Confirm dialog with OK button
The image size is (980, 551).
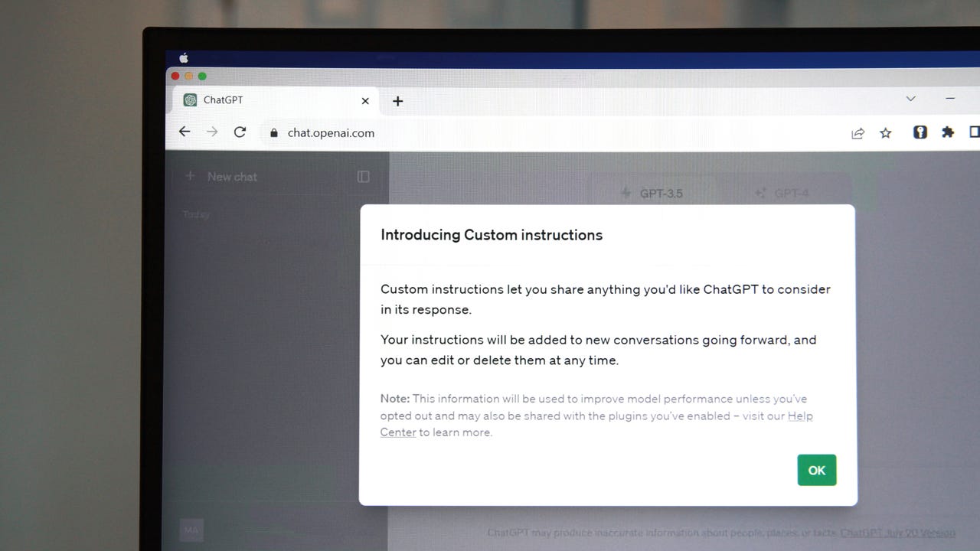pos(817,470)
